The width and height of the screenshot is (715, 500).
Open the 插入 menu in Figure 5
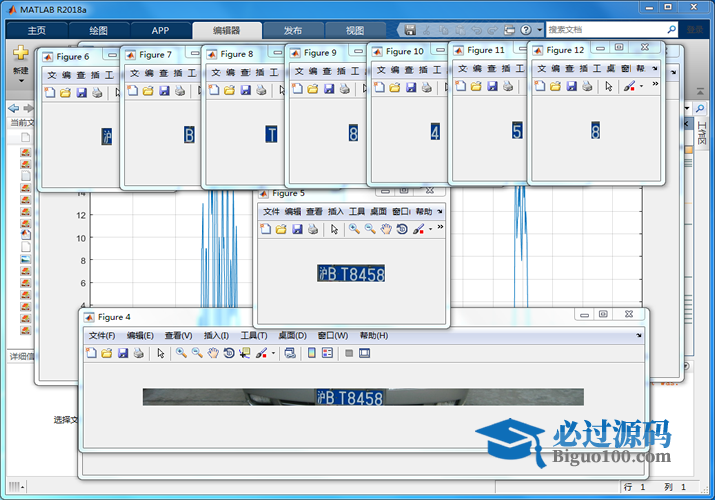336,212
